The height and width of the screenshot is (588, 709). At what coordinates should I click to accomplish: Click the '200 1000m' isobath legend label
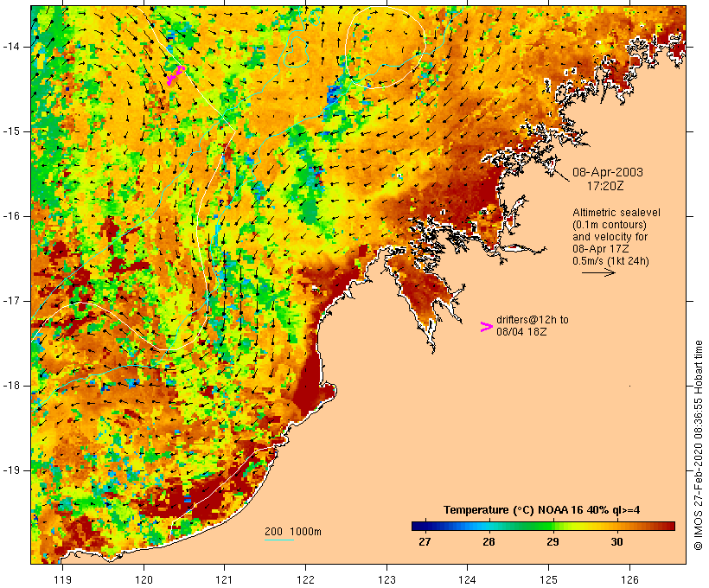(x=293, y=532)
